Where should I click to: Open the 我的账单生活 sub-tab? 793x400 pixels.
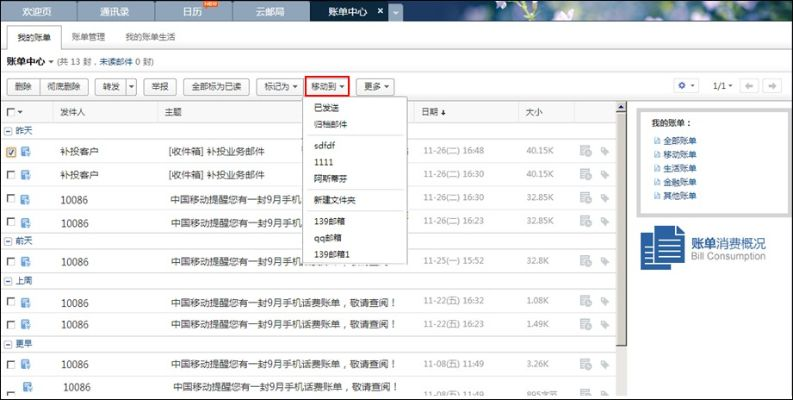point(150,36)
